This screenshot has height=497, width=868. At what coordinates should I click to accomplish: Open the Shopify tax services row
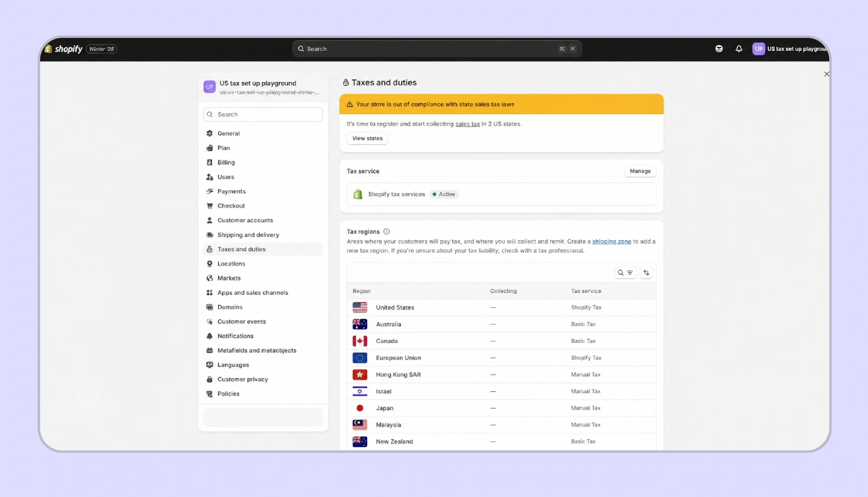point(501,194)
